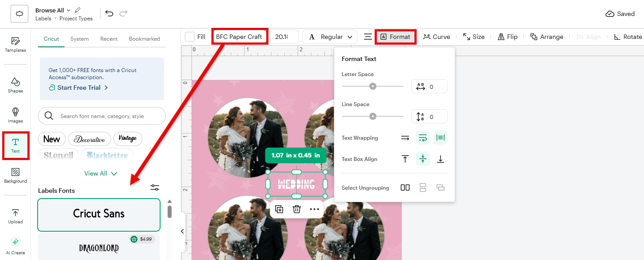Filter fonts by Vintage category
The height and width of the screenshot is (260, 644).
click(x=128, y=139)
